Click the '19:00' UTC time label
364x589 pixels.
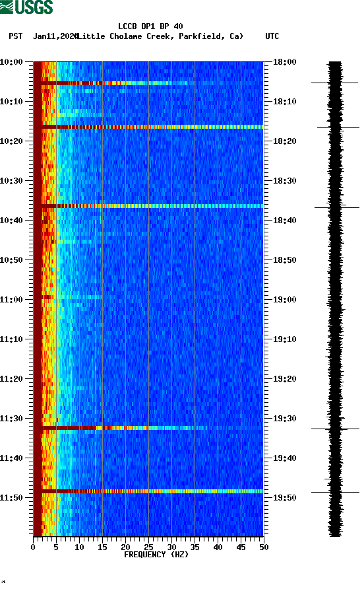coord(284,299)
